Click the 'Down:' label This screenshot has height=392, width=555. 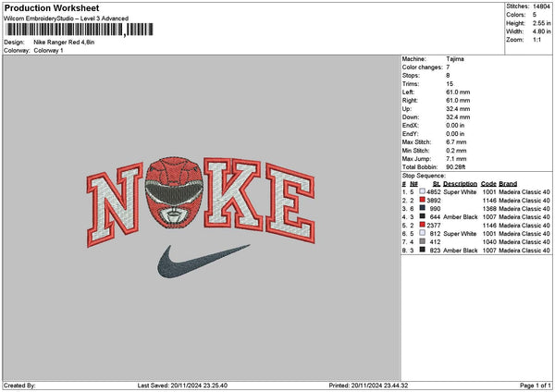click(411, 117)
